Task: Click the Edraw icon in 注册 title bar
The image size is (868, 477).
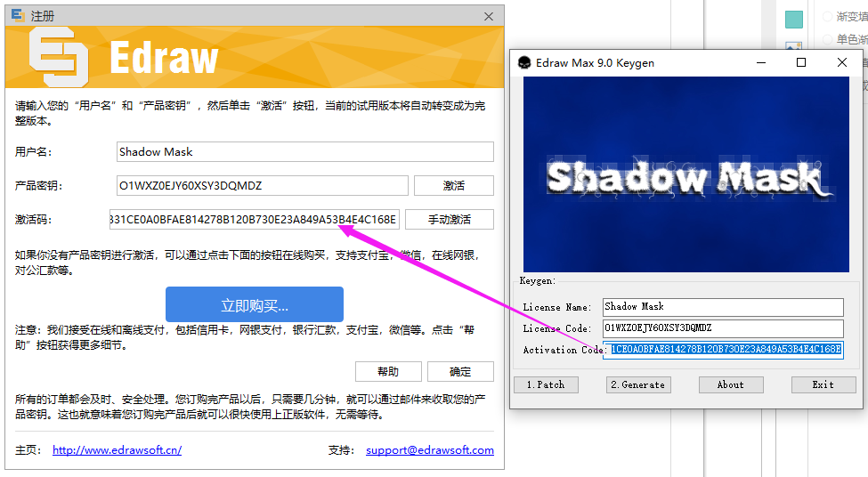Action: point(18,15)
